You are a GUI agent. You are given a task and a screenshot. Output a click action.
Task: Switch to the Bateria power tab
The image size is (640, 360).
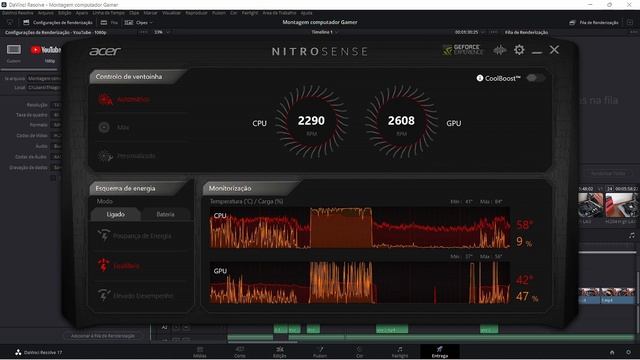pyautogui.click(x=165, y=214)
